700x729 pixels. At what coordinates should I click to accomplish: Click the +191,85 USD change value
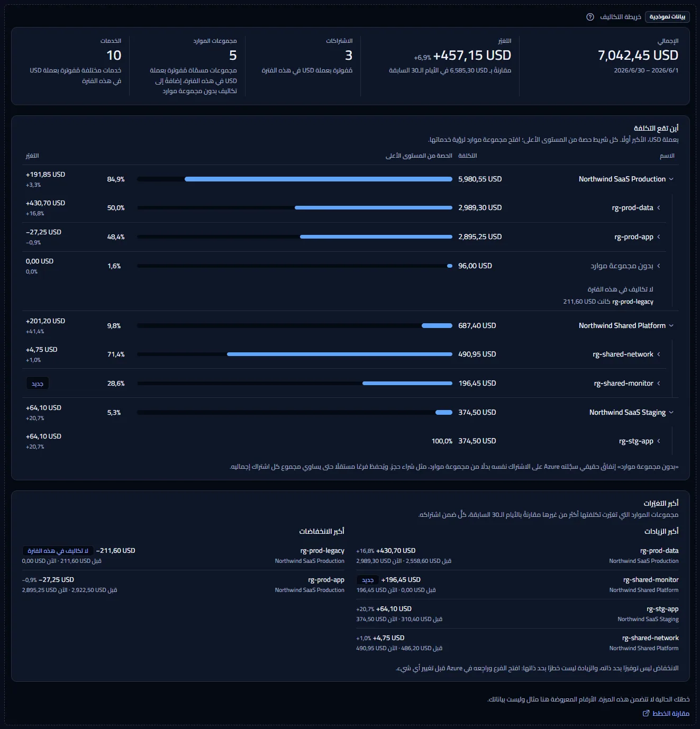[46, 175]
